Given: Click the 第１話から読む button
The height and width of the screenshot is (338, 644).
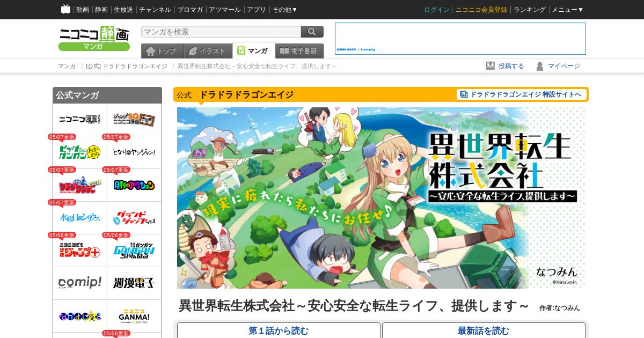Looking at the screenshot, I should (279, 330).
